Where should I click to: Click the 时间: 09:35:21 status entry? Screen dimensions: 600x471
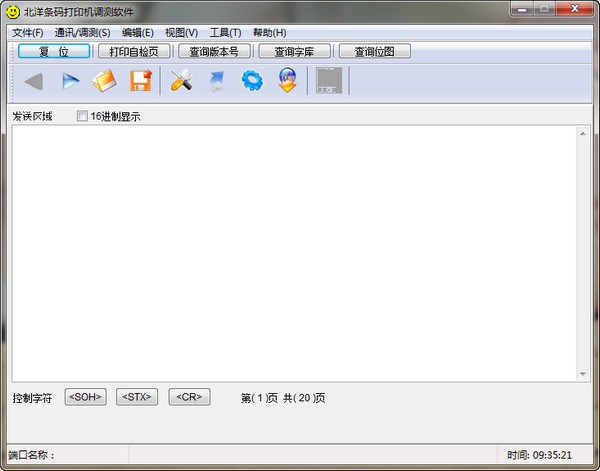coord(539,455)
